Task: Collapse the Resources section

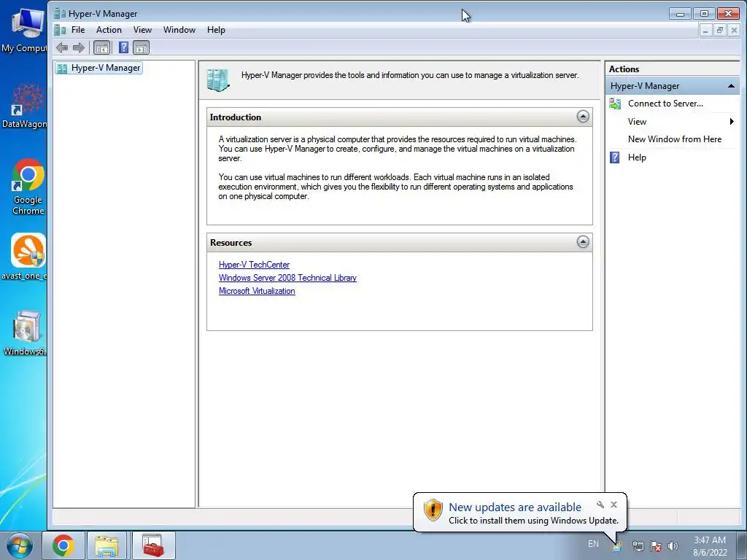Action: 583,242
